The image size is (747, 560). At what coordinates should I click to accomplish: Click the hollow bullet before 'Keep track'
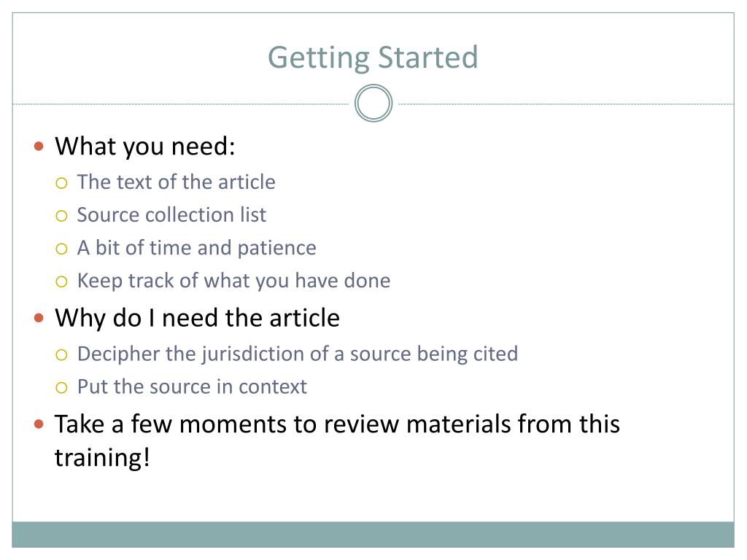point(61,281)
